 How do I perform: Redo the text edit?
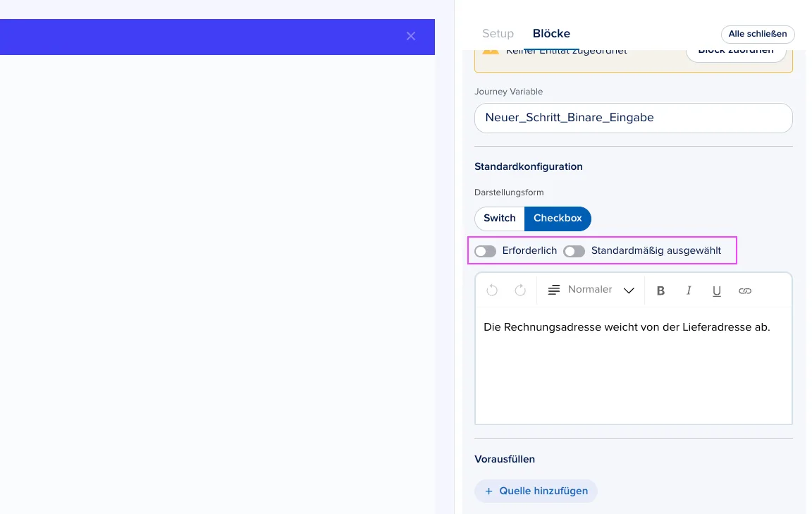(520, 290)
